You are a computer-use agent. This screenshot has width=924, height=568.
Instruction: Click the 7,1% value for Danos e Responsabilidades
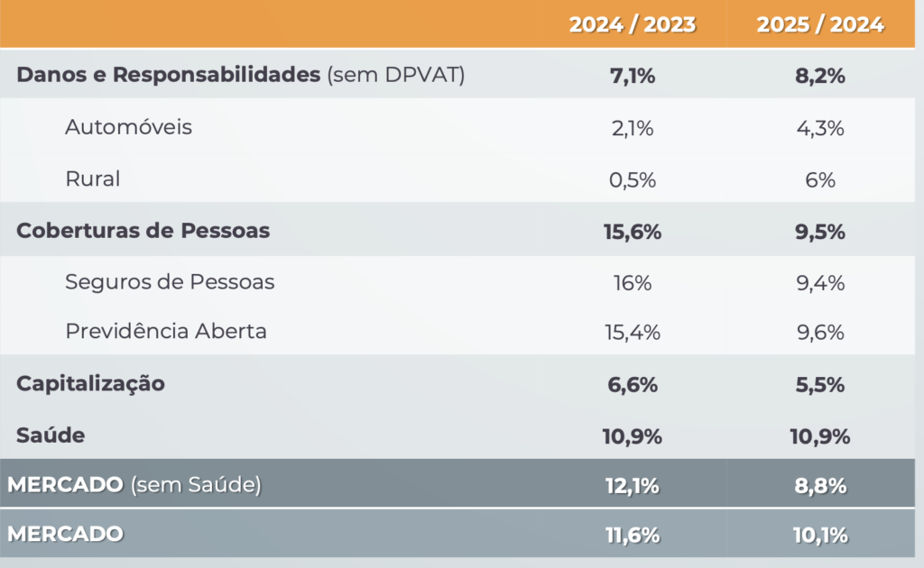(632, 77)
